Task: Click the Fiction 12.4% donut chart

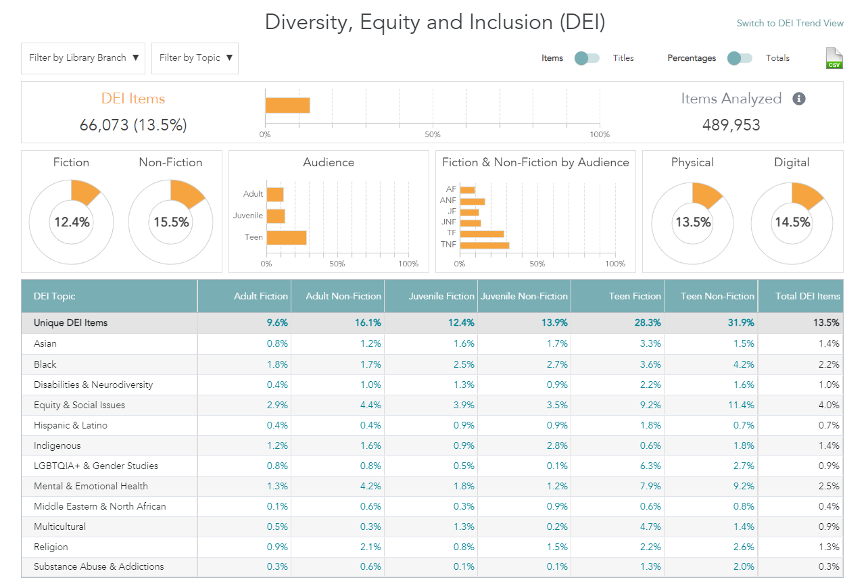Action: click(72, 222)
